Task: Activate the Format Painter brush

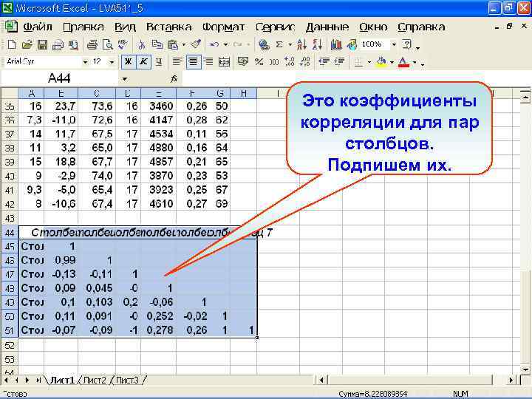Action: point(195,44)
